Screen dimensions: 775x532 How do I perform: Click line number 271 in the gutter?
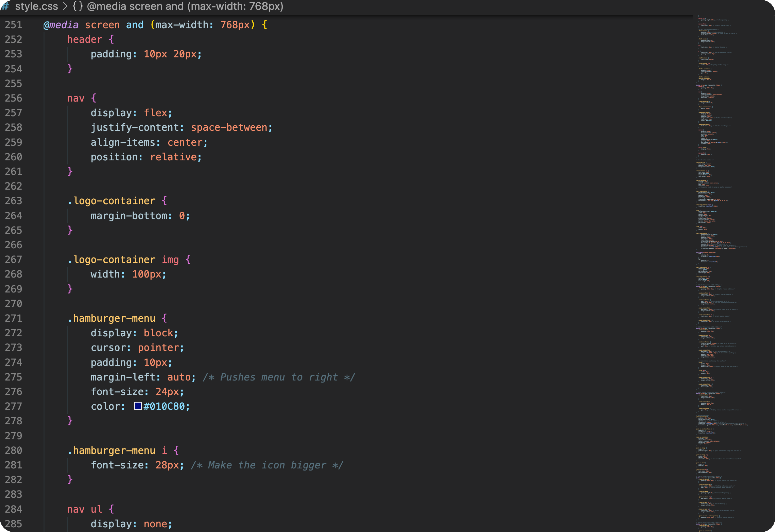14,318
